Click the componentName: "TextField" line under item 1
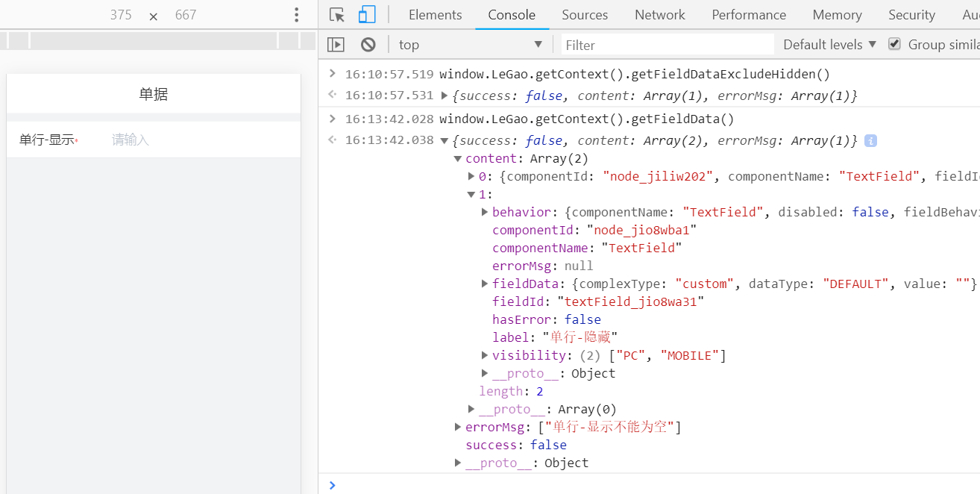980x494 pixels. pyautogui.click(x=587, y=248)
